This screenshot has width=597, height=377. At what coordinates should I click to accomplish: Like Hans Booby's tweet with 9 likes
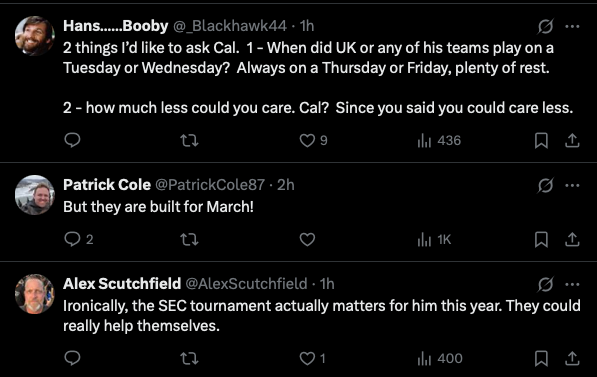click(313, 141)
